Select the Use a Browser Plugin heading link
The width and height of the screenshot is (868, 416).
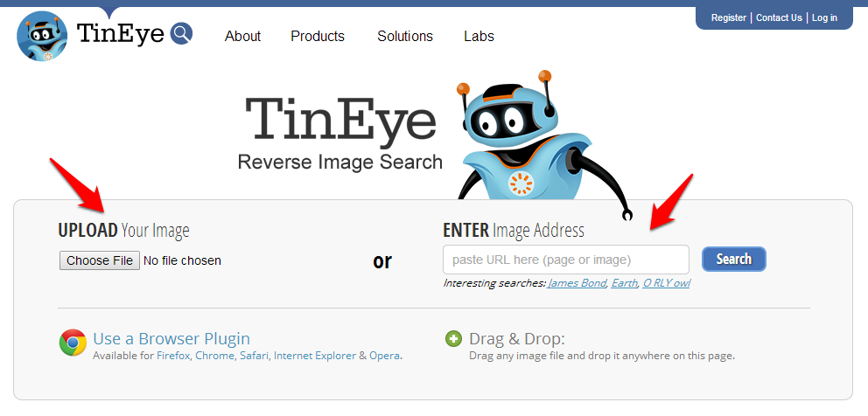[x=171, y=338]
